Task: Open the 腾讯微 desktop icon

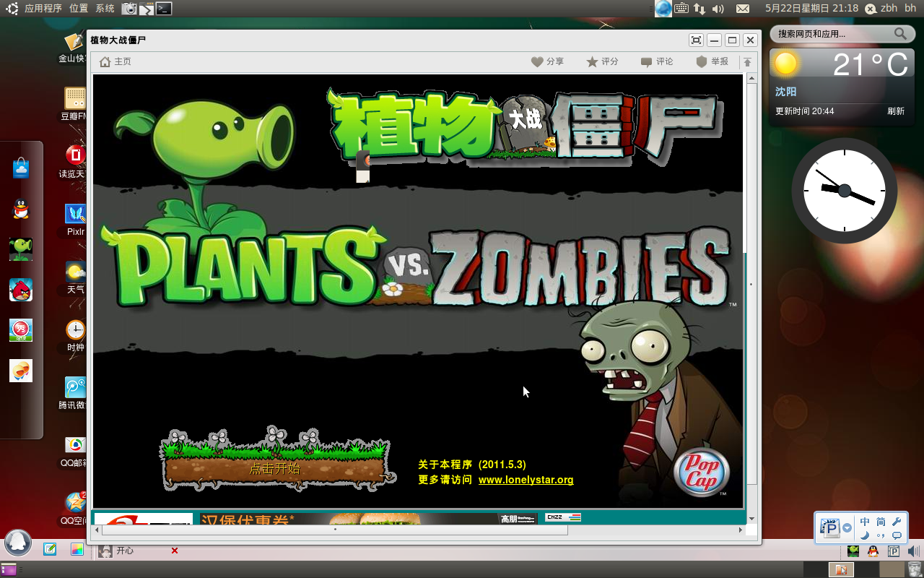Action: pos(74,394)
